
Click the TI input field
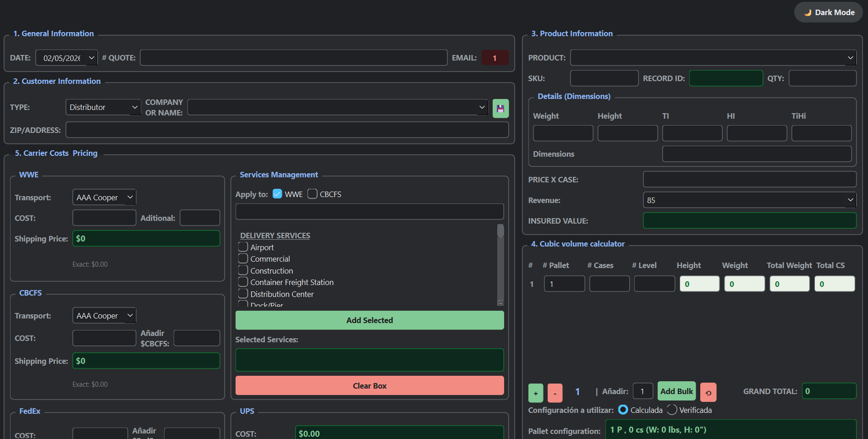pyautogui.click(x=692, y=133)
